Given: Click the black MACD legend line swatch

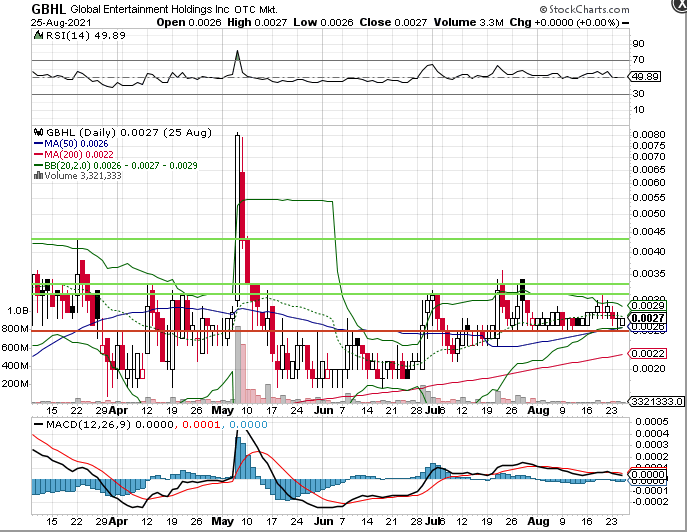Looking at the screenshot, I should coord(39,425).
